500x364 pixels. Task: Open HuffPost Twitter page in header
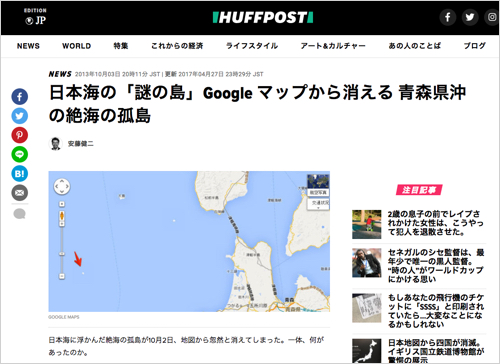coord(470,17)
